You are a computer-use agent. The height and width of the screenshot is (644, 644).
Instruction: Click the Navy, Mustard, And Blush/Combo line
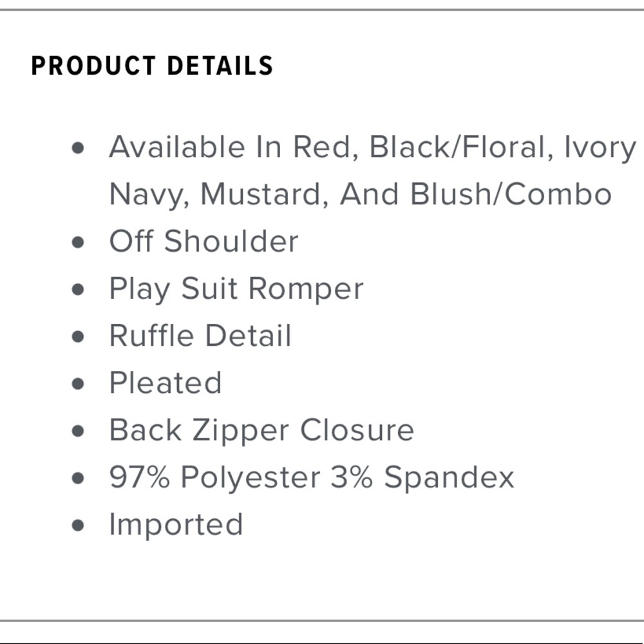pyautogui.click(x=361, y=194)
